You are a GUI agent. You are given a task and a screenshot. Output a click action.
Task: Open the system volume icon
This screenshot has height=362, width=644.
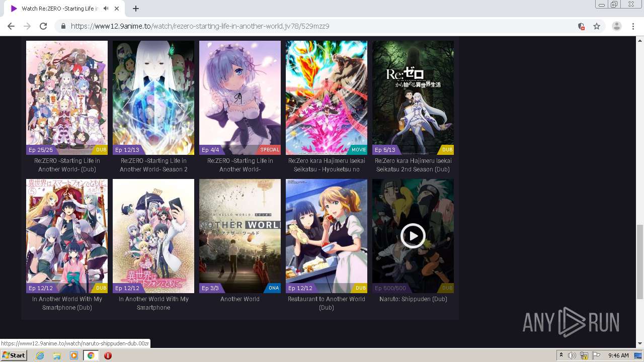[573, 355]
